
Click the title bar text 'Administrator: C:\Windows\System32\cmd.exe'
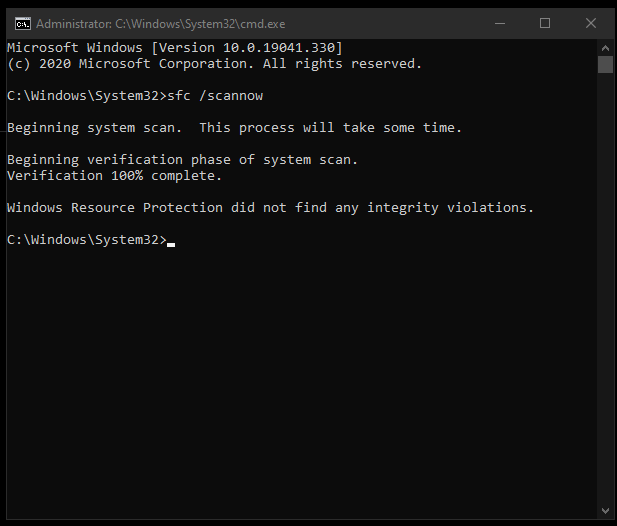click(161, 24)
